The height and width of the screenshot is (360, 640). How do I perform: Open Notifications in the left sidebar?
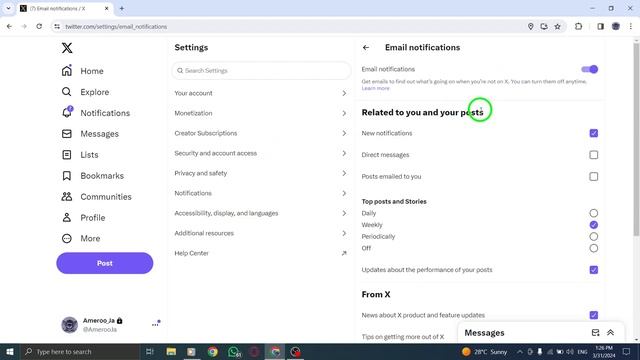(96, 113)
